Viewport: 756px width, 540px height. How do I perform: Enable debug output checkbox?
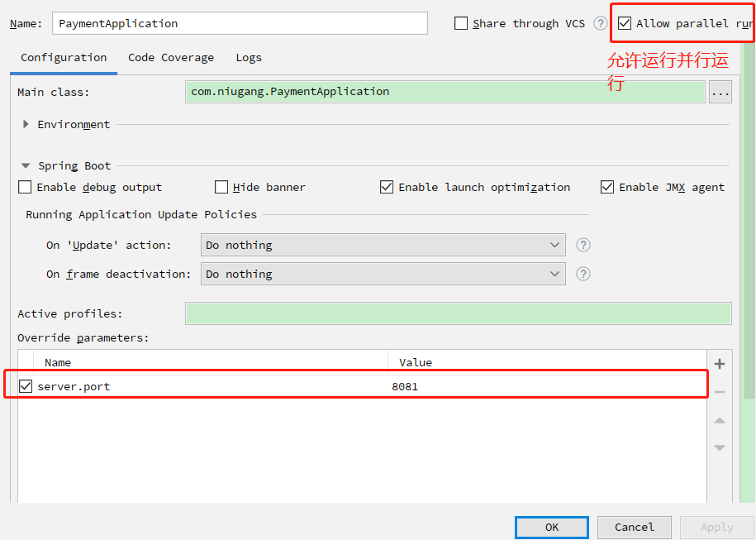coord(25,187)
